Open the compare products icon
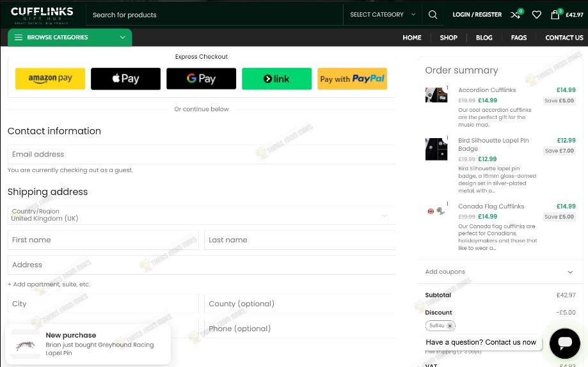Image resolution: width=588 pixels, height=367 pixels. tap(515, 15)
